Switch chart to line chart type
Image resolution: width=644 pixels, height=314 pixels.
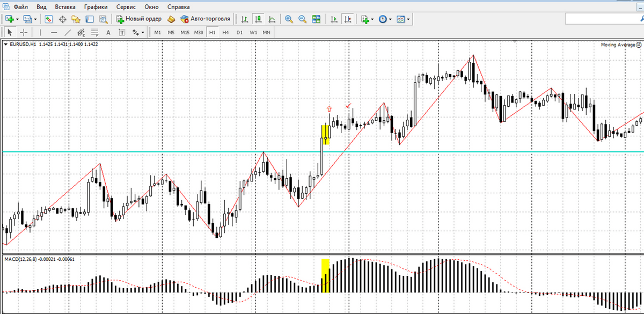(272, 19)
